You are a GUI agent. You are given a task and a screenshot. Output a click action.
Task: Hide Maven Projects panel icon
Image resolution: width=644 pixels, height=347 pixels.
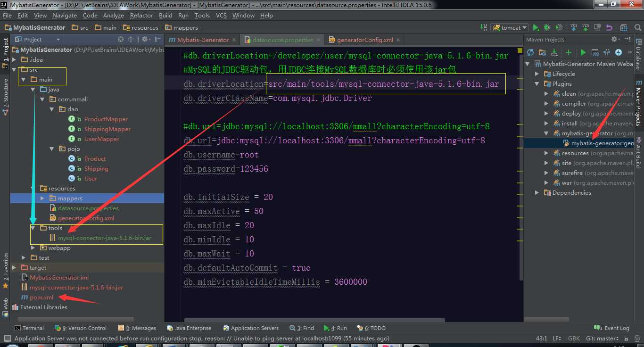pyautogui.click(x=627, y=39)
